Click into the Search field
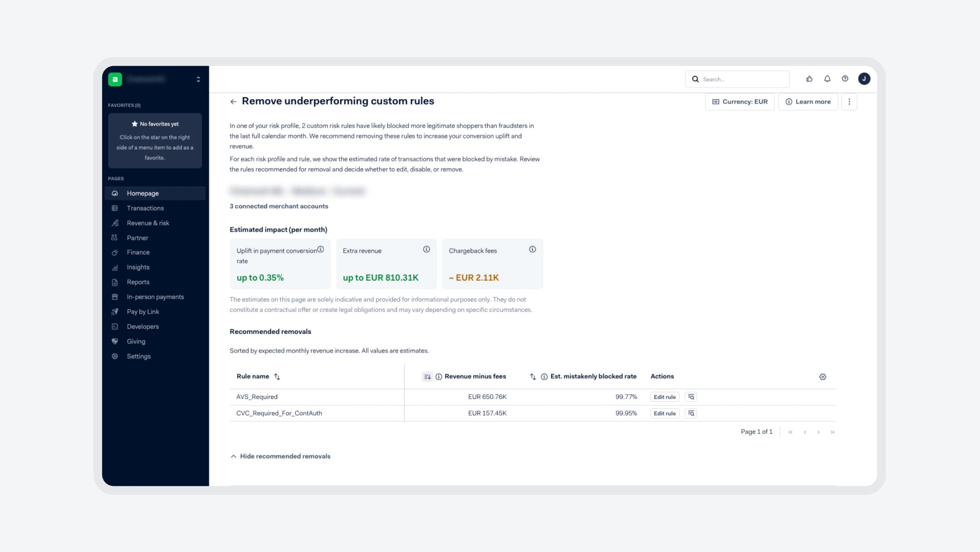The height and width of the screenshot is (552, 980). tap(742, 79)
